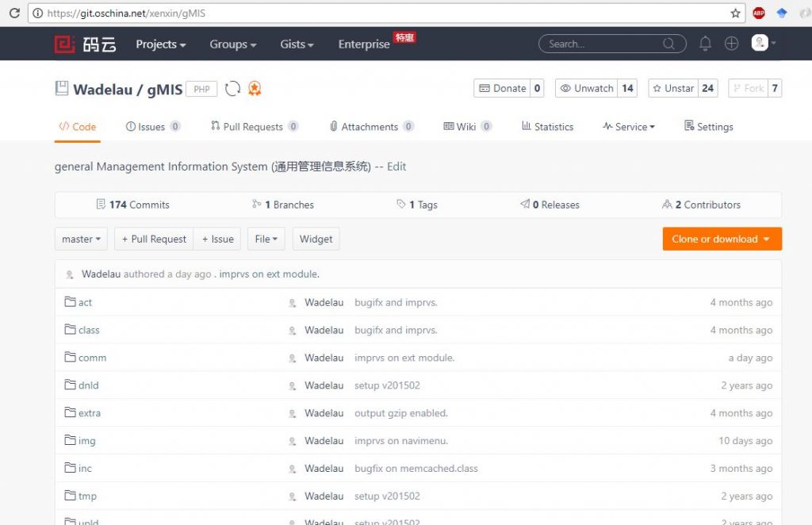Image resolution: width=812 pixels, height=525 pixels.
Task: Click the notification bell icon
Action: [705, 44]
